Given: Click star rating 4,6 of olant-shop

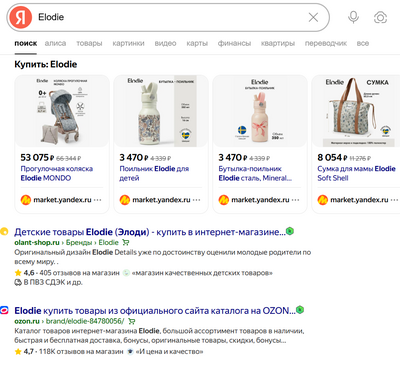Looking at the screenshot, I should tap(24, 273).
